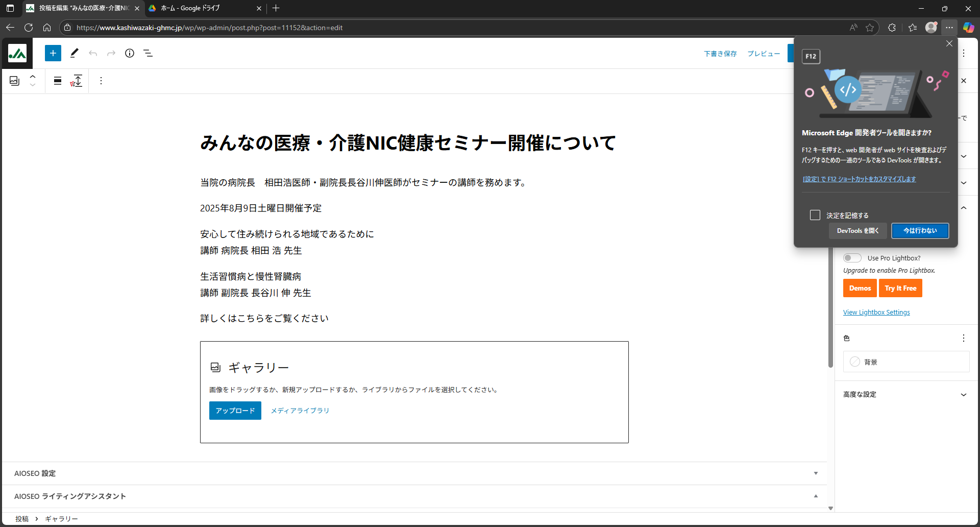Screen dimensions: 980x527
Task: Click the gallery block type icon
Action: 14,81
